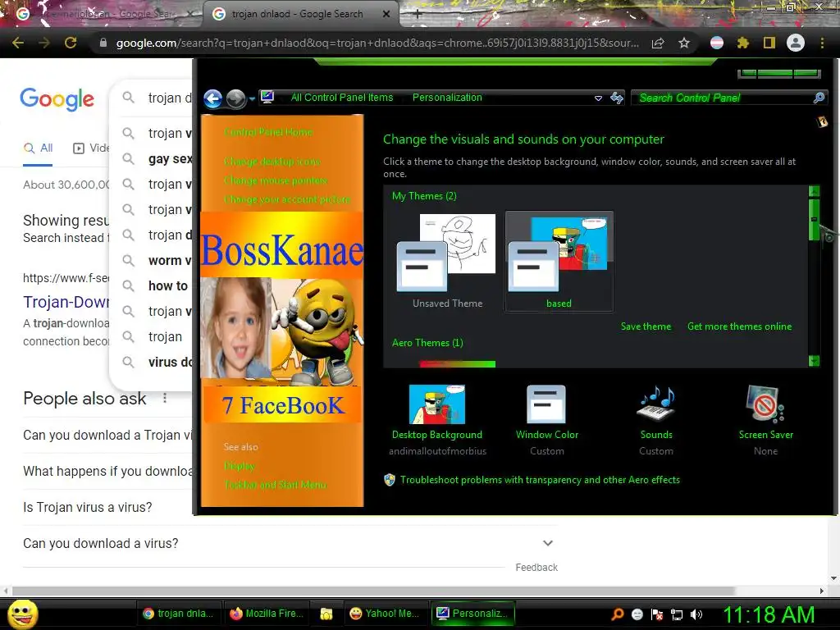The image size is (840, 630).
Task: Bookmark this page with the star icon
Action: [683, 43]
